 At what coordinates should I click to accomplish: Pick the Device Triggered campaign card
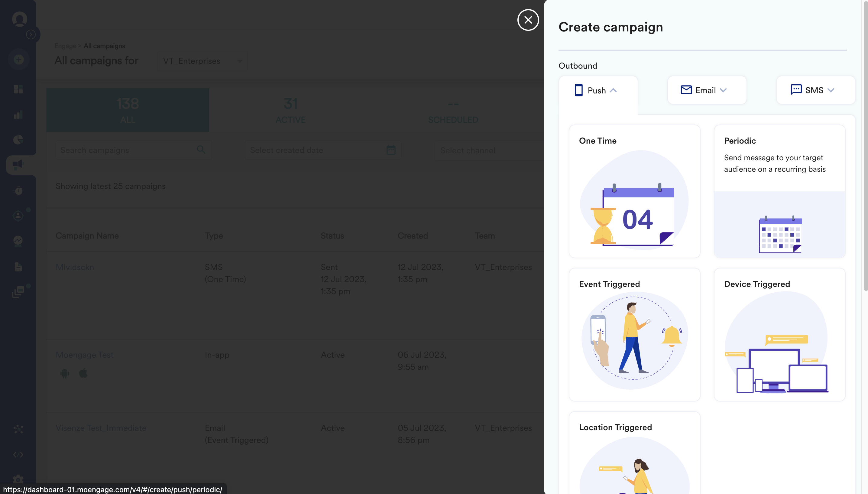779,335
